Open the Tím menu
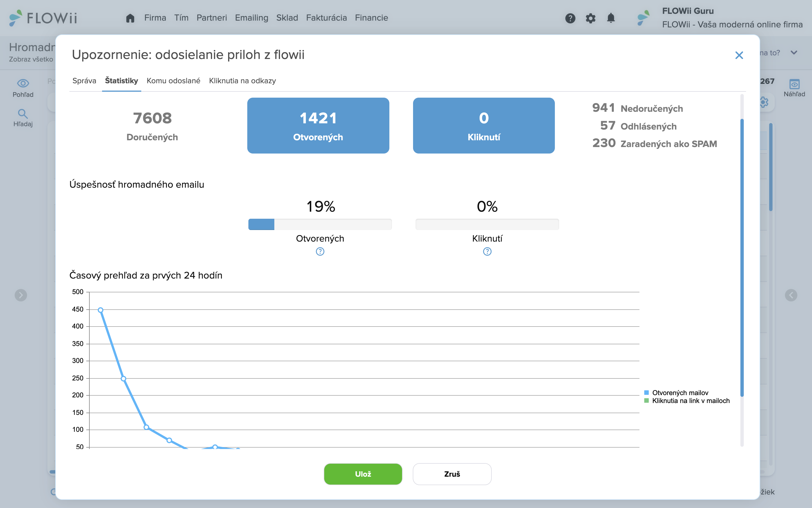Viewport: 812px width, 508px height. [181, 18]
